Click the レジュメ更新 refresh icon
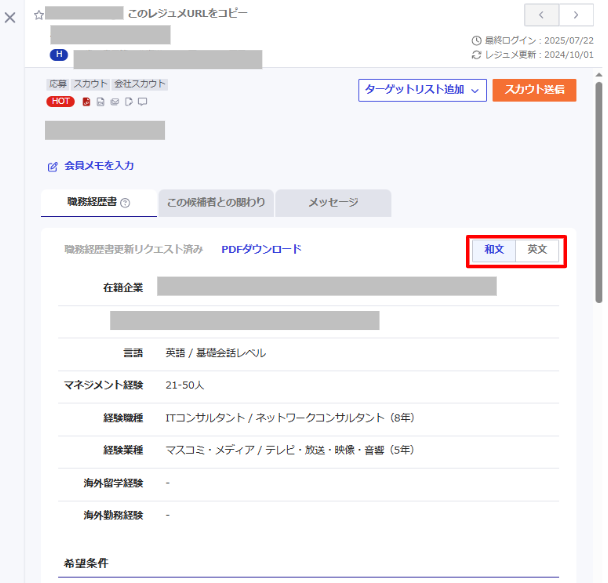The width and height of the screenshot is (608, 583). point(476,55)
